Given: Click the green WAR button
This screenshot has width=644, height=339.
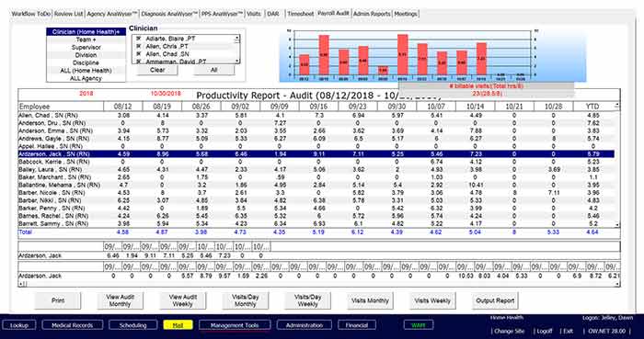Looking at the screenshot, I should click(419, 325).
